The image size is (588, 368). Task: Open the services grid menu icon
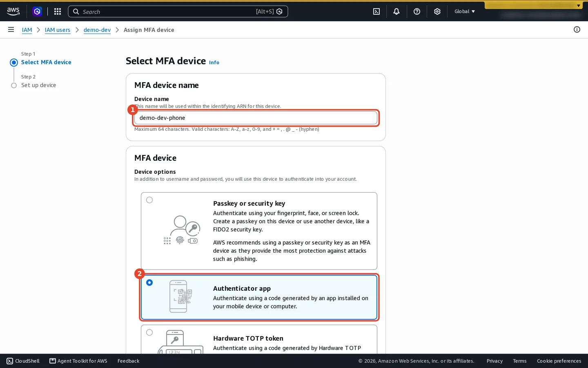(x=58, y=11)
